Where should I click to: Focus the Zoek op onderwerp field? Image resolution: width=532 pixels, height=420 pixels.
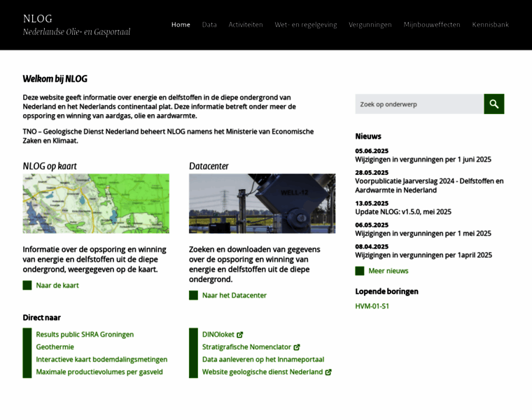[x=419, y=104]
